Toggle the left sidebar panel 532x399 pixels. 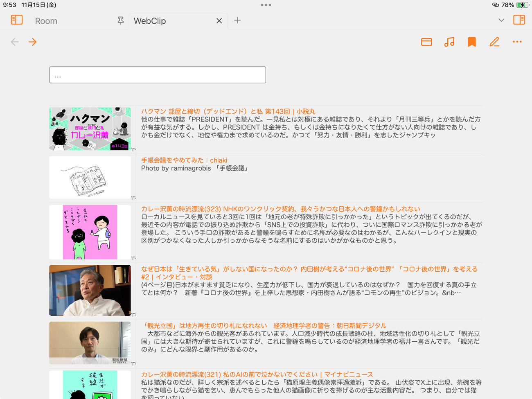(17, 20)
